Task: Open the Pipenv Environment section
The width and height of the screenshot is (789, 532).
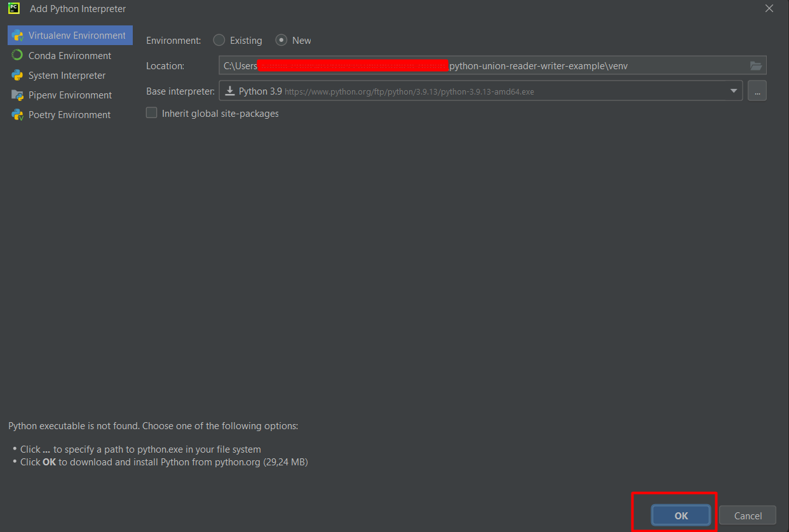Action: (70, 95)
